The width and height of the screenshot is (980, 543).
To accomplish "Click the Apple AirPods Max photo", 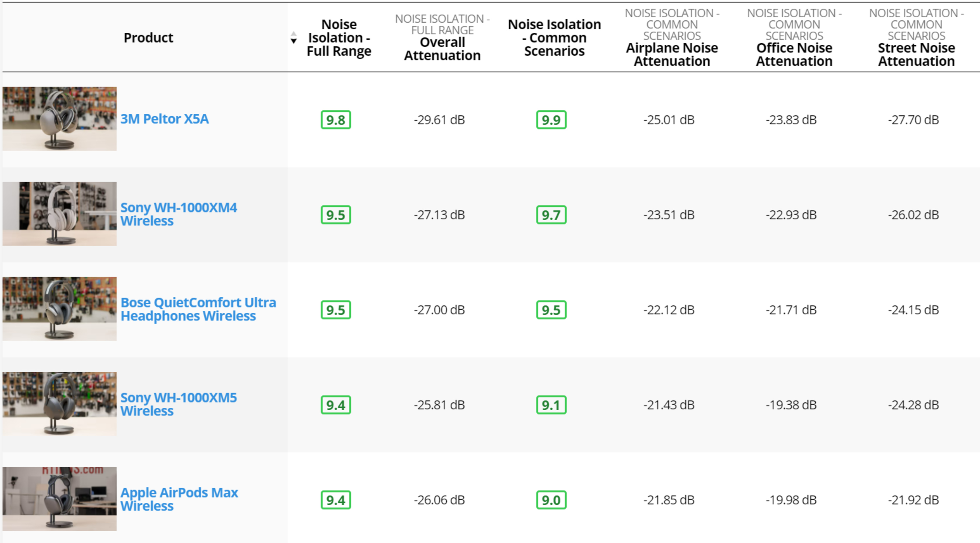I will coord(60,499).
